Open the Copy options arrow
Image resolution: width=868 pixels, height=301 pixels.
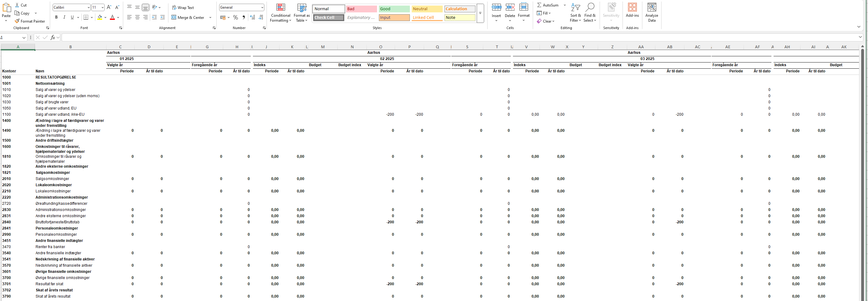point(36,13)
